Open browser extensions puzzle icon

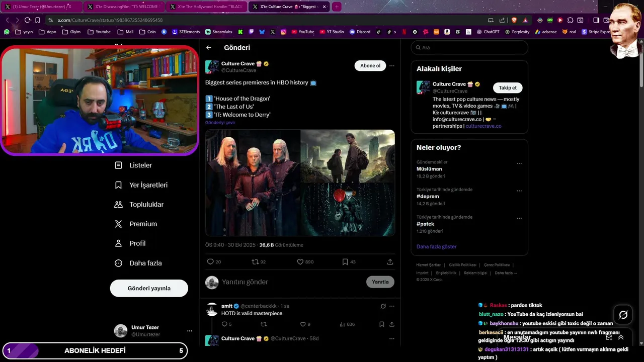570,20
